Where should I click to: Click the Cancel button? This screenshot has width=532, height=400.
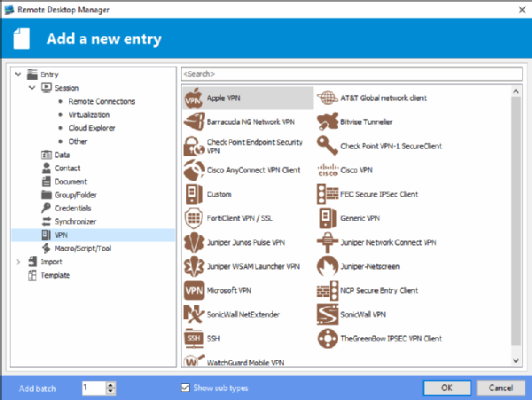click(501, 388)
